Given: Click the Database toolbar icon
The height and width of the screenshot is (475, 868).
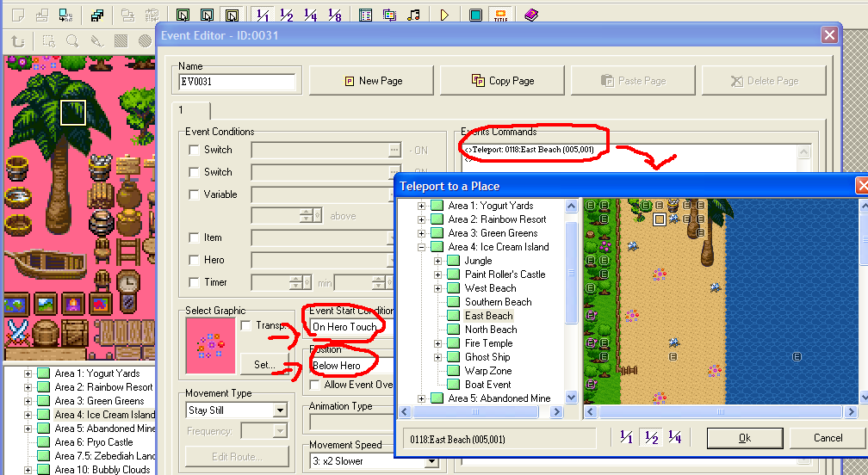Looking at the screenshot, I should (365, 15).
